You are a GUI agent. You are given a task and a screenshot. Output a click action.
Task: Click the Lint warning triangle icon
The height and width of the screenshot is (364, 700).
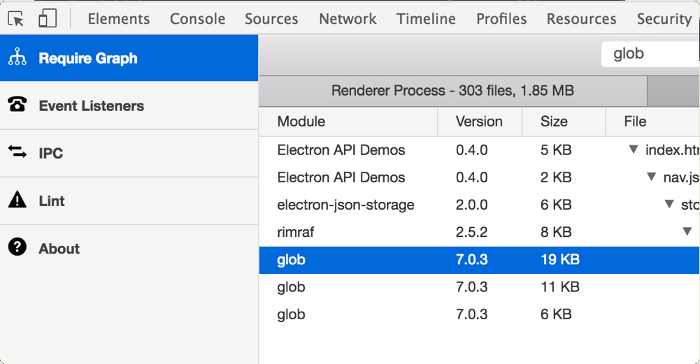click(x=17, y=200)
